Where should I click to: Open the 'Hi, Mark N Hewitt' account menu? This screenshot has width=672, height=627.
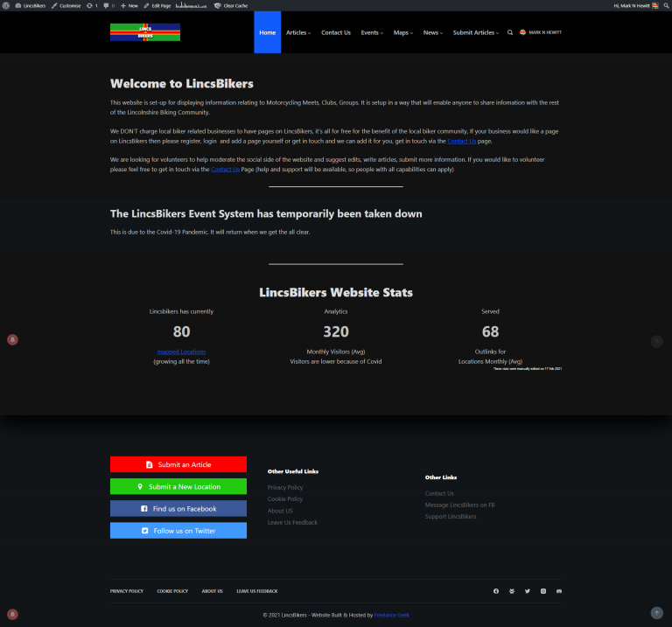636,5
